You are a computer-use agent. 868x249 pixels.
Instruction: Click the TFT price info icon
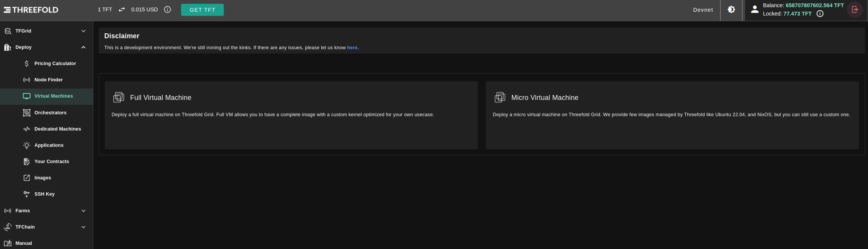coord(167,9)
